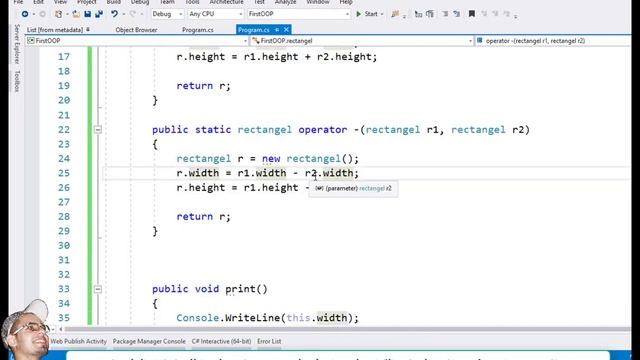The width and height of the screenshot is (640, 360).
Task: Click line number 30 in the margin
Action: (x=64, y=246)
